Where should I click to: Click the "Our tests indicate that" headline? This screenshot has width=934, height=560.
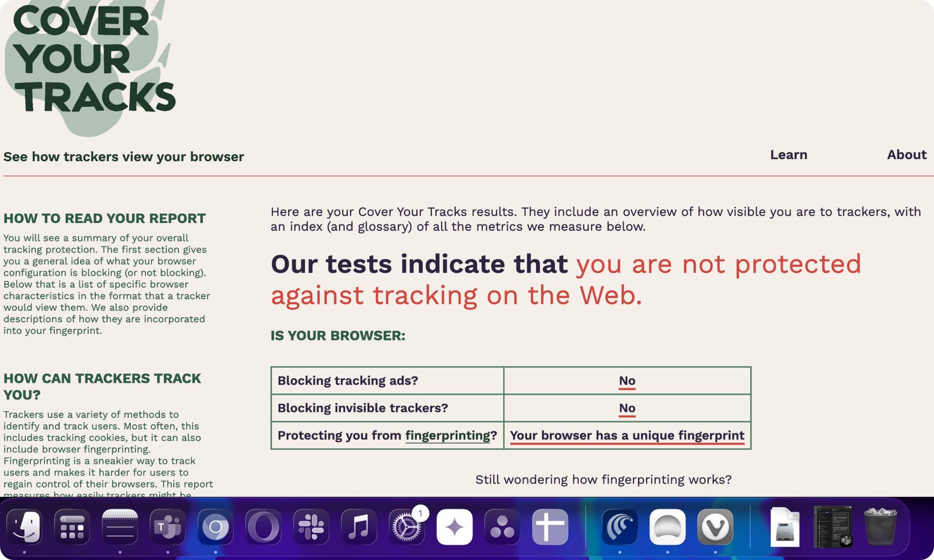(x=419, y=264)
